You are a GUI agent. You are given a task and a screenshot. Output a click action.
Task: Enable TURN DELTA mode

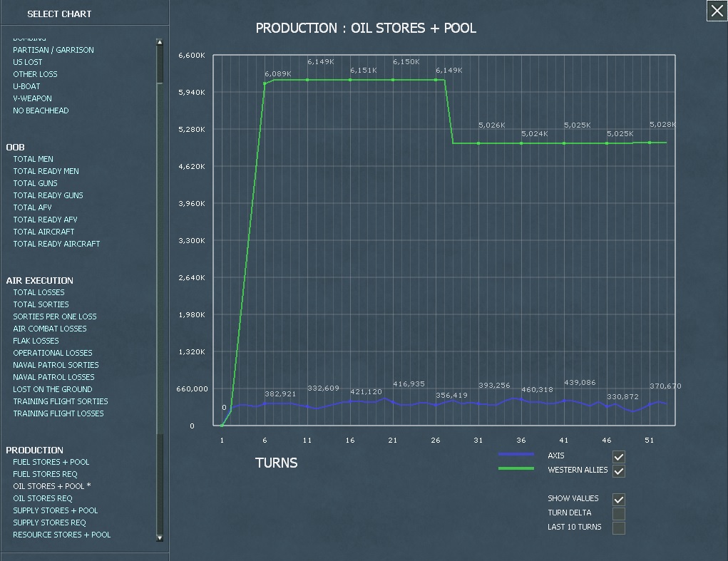[x=618, y=513]
